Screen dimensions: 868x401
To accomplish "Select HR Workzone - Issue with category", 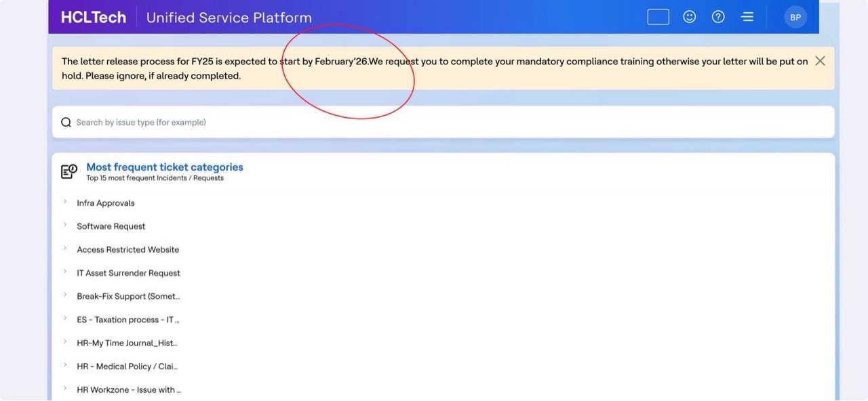I will (x=128, y=389).
